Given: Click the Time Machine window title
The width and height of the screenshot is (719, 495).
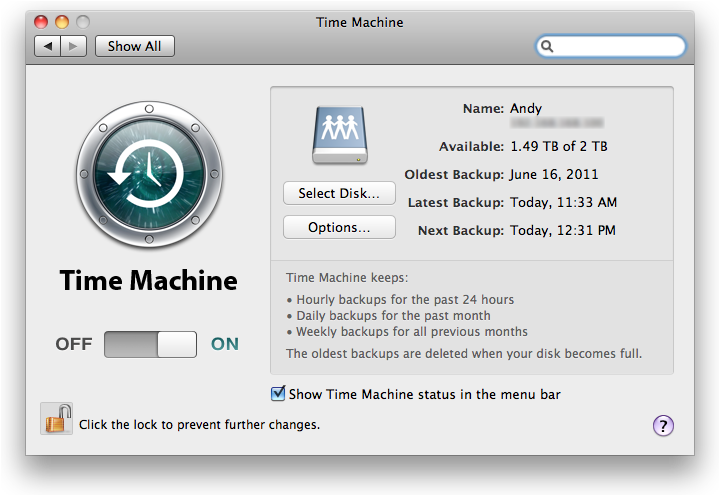Looking at the screenshot, I should coord(360,22).
